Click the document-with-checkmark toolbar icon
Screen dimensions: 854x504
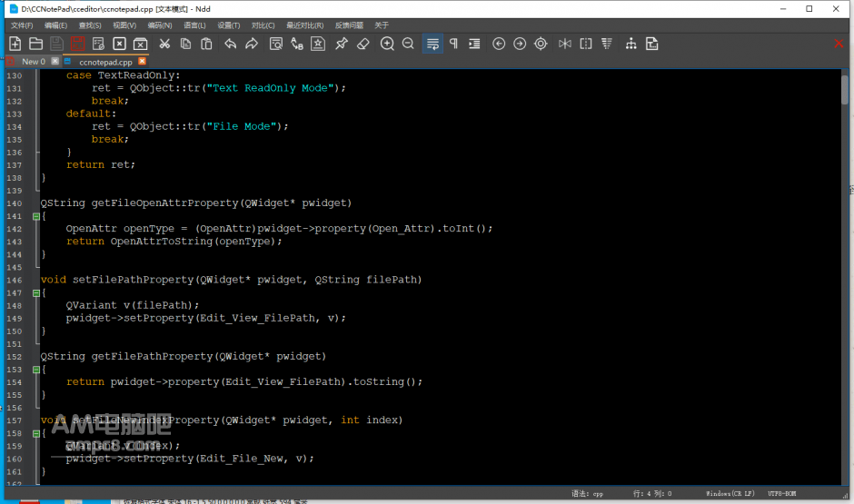[x=98, y=44]
